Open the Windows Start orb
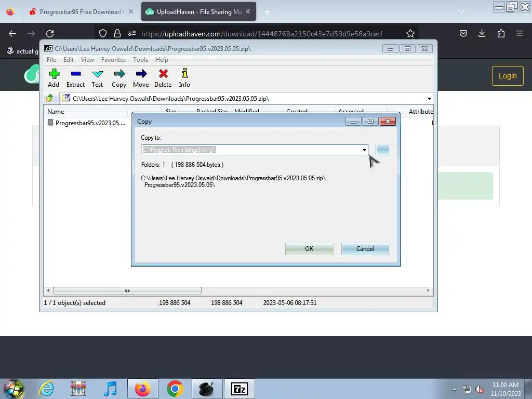This screenshot has height=399, width=532. point(14,389)
